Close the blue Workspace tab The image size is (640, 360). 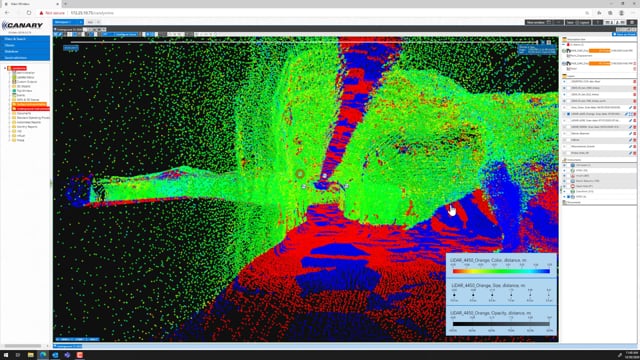tap(81, 22)
